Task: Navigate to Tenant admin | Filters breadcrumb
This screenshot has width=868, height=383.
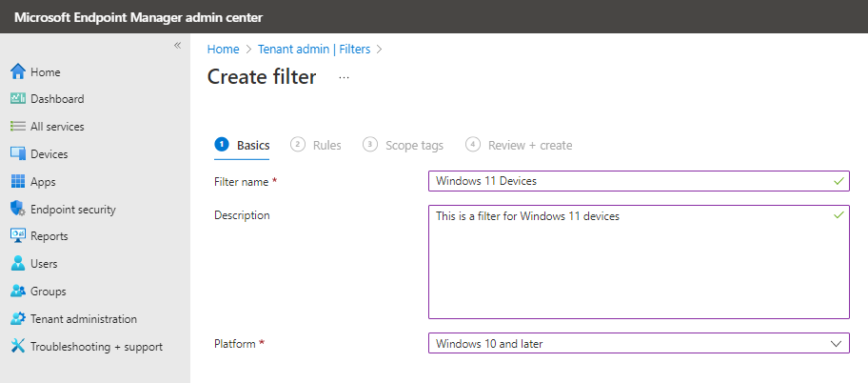Action: tap(314, 50)
